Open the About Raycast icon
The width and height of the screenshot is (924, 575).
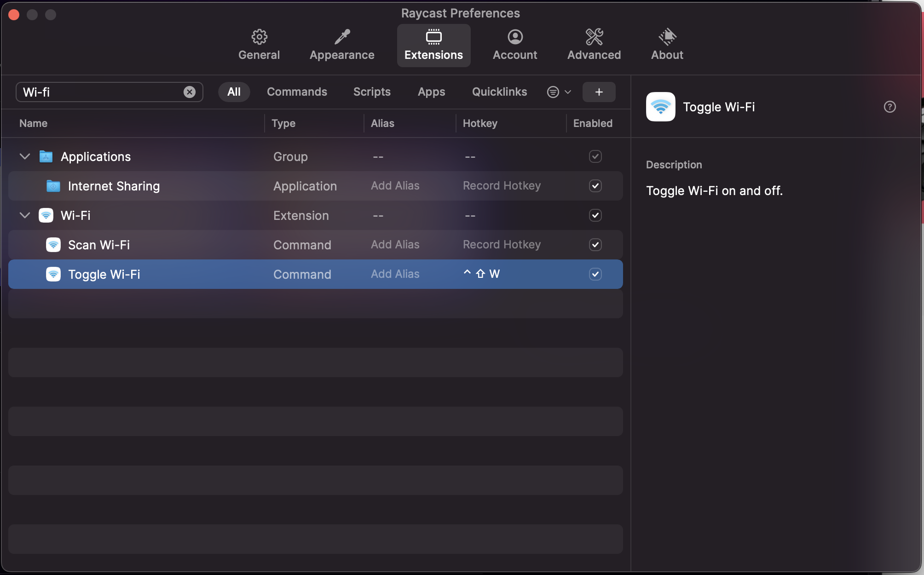(667, 37)
